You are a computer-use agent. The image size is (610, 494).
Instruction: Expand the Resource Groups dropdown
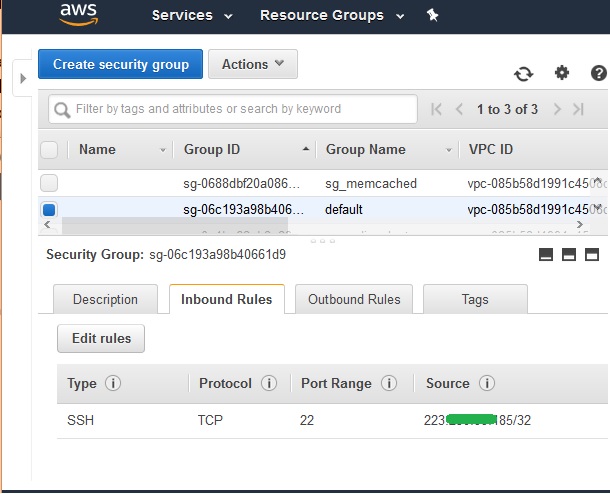pos(332,15)
